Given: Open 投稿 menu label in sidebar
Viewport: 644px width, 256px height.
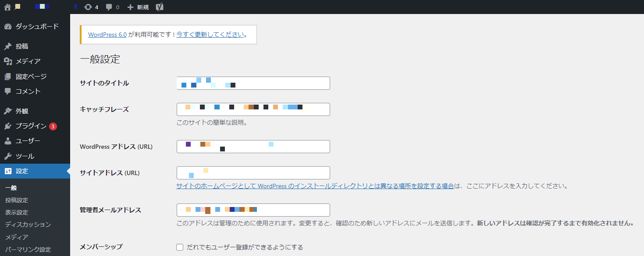Looking at the screenshot, I should tap(22, 46).
